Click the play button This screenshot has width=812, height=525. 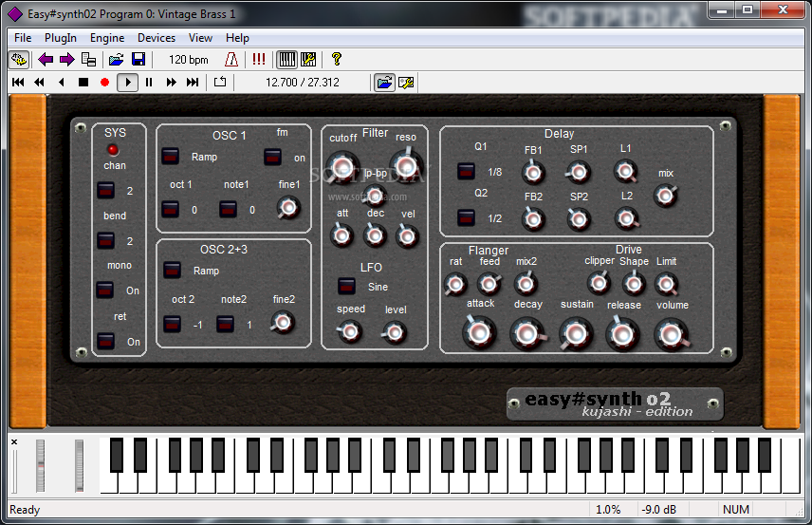coord(127,83)
